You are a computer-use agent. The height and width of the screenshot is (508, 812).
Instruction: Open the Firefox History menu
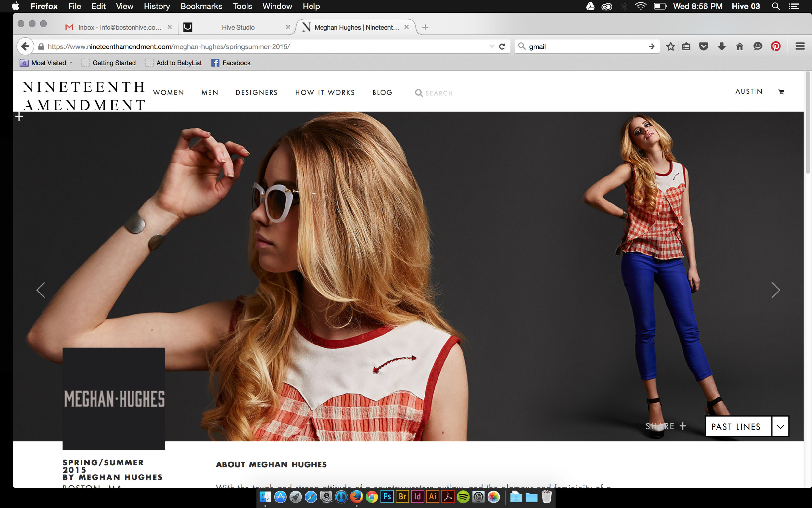[x=157, y=6]
